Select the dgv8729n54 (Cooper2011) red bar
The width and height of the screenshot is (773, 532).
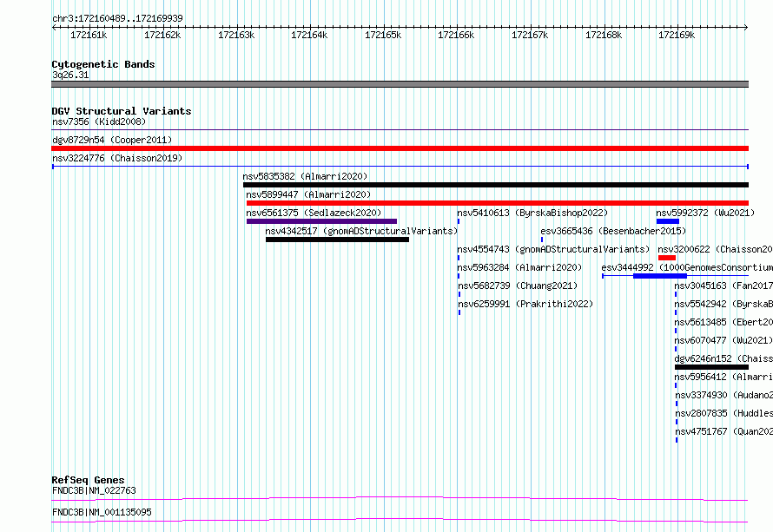click(400, 148)
